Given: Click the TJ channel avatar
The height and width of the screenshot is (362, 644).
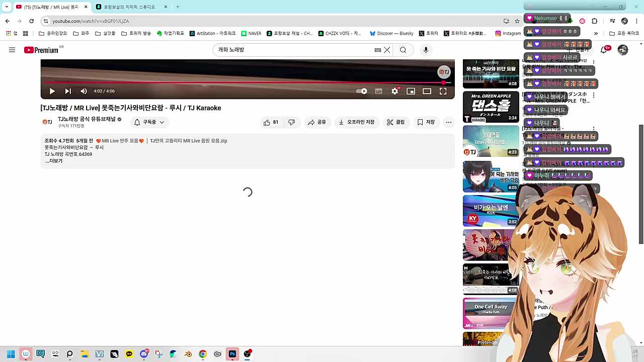Looking at the screenshot, I should coord(47,122).
